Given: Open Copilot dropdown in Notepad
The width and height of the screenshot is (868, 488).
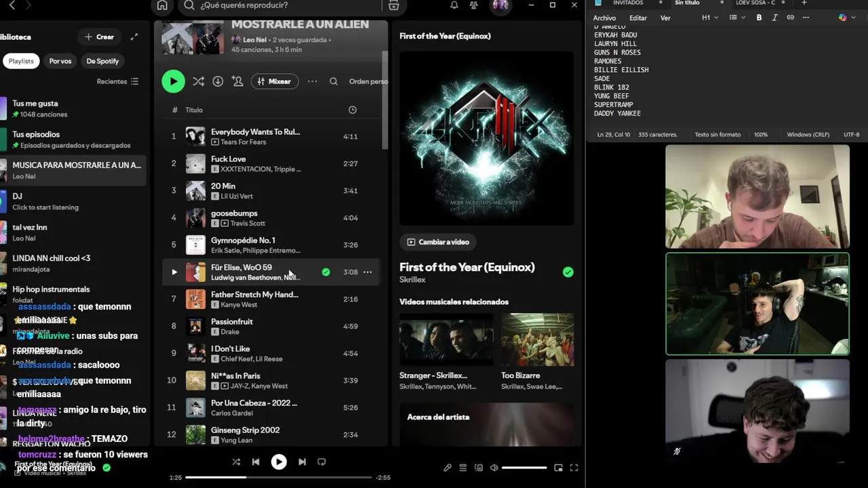Looking at the screenshot, I should tap(846, 18).
